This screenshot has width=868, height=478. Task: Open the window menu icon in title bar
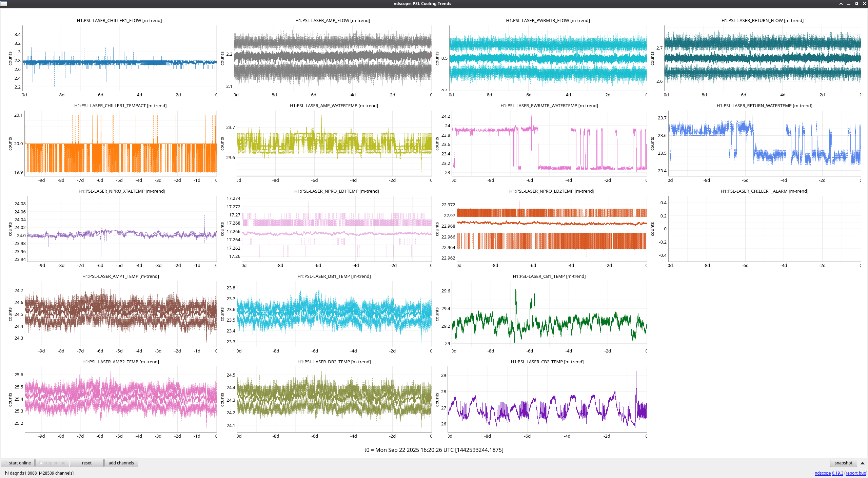[x=4, y=4]
